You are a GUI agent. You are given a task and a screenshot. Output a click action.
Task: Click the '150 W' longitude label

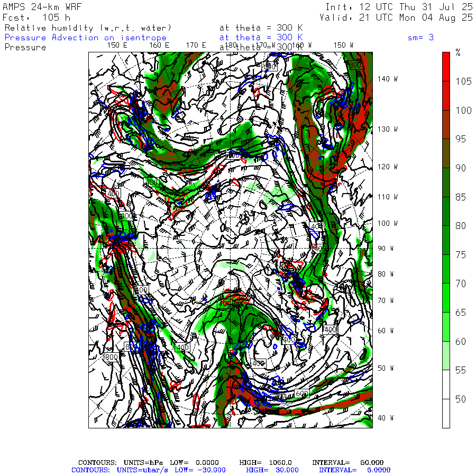click(344, 45)
